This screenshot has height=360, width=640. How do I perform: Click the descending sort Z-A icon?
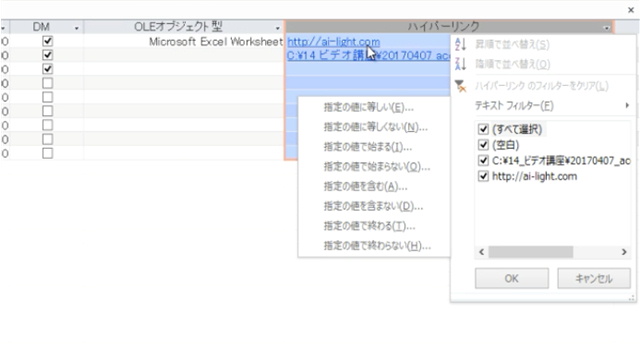coord(460,64)
